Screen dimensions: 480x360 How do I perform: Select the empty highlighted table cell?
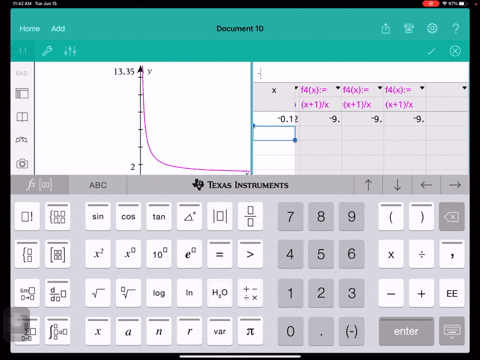tap(274, 133)
